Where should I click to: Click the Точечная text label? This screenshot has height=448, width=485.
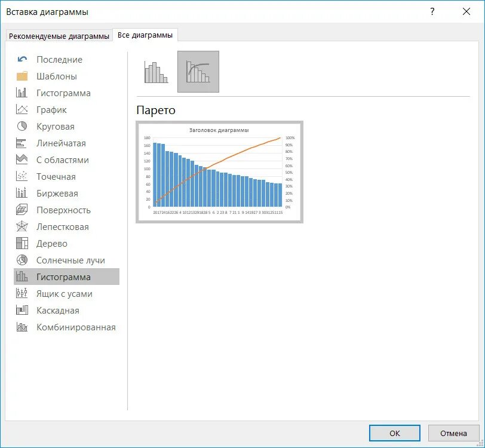click(56, 176)
